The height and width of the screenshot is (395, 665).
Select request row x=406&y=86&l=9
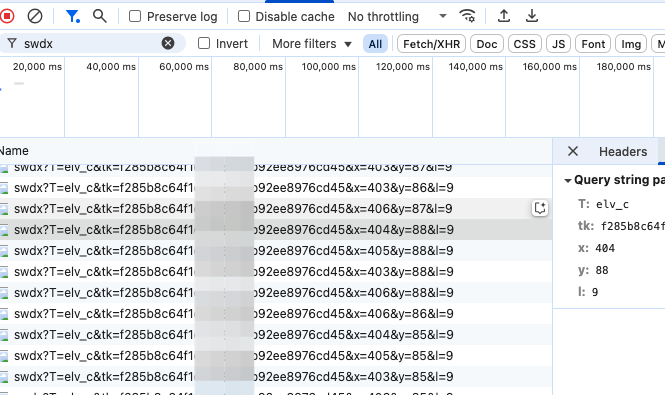tap(276, 314)
